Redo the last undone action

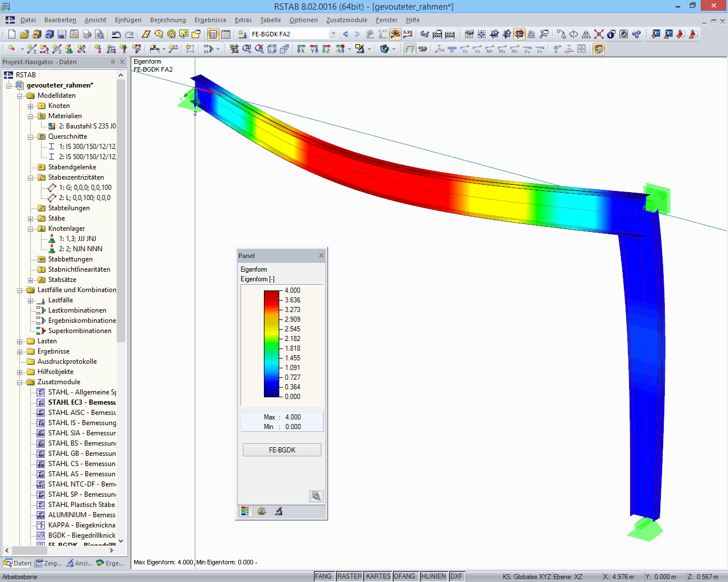(x=129, y=34)
